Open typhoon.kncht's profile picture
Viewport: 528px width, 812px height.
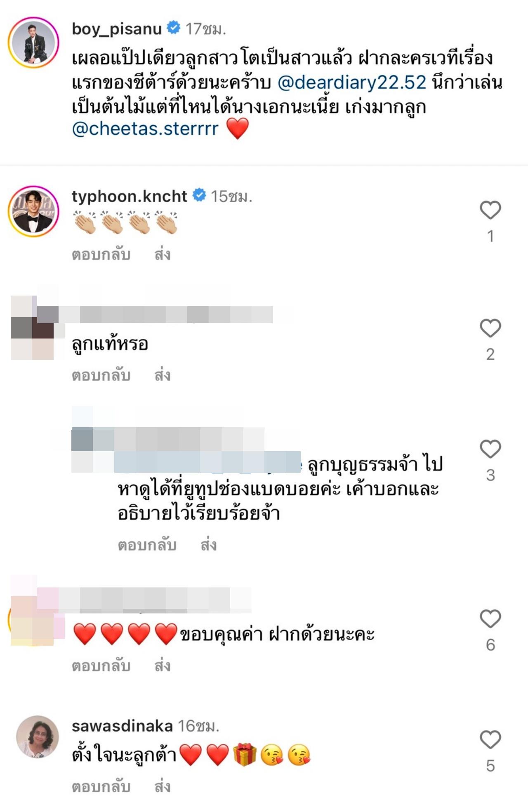click(x=33, y=211)
